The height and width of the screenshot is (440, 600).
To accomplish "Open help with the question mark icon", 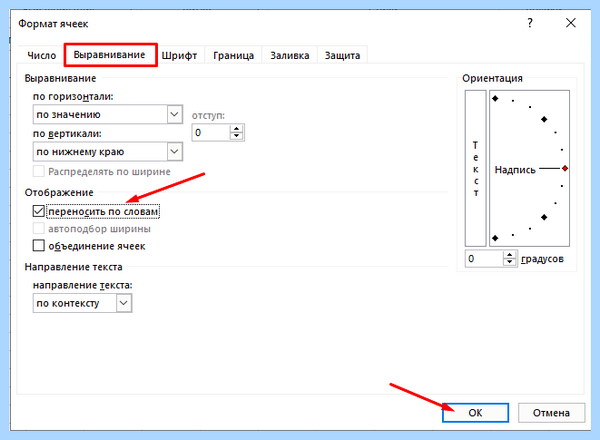I will [x=530, y=23].
